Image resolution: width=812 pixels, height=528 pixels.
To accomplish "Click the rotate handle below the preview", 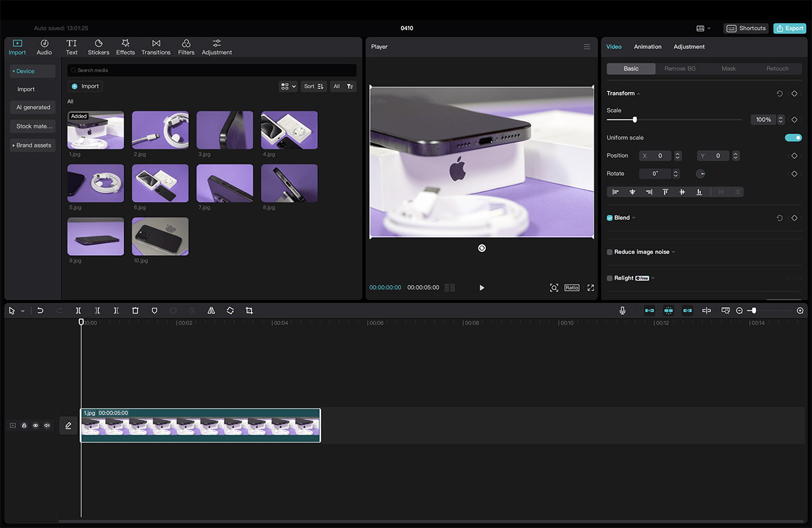I will click(481, 248).
